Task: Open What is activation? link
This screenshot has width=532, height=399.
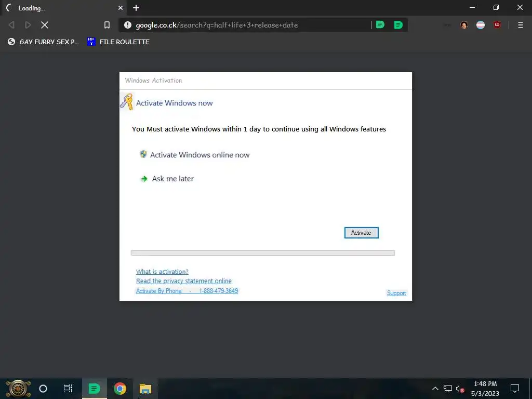Action: click(162, 271)
